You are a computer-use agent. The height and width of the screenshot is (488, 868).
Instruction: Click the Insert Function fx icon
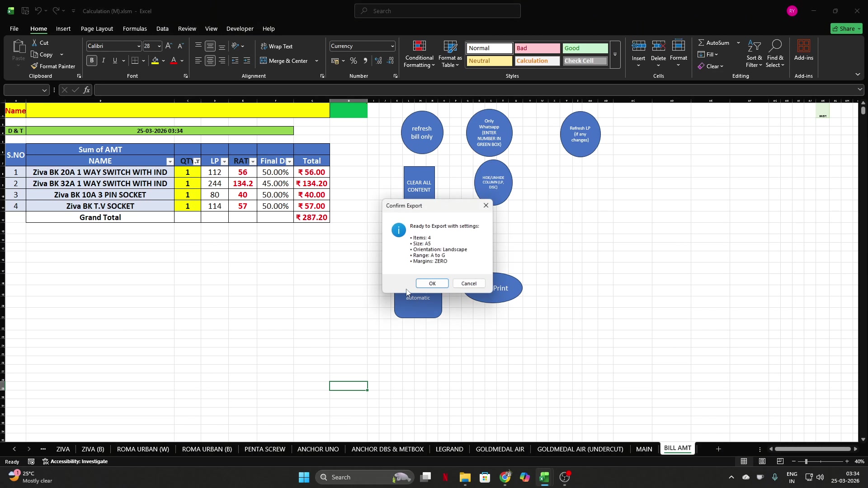click(86, 90)
